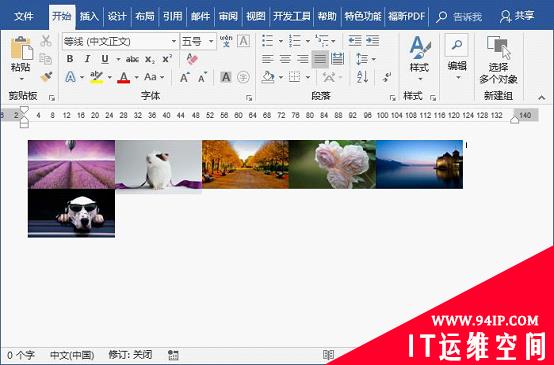The height and width of the screenshot is (365, 554).
Task: Increase paragraph indent
Action: click(x=372, y=41)
